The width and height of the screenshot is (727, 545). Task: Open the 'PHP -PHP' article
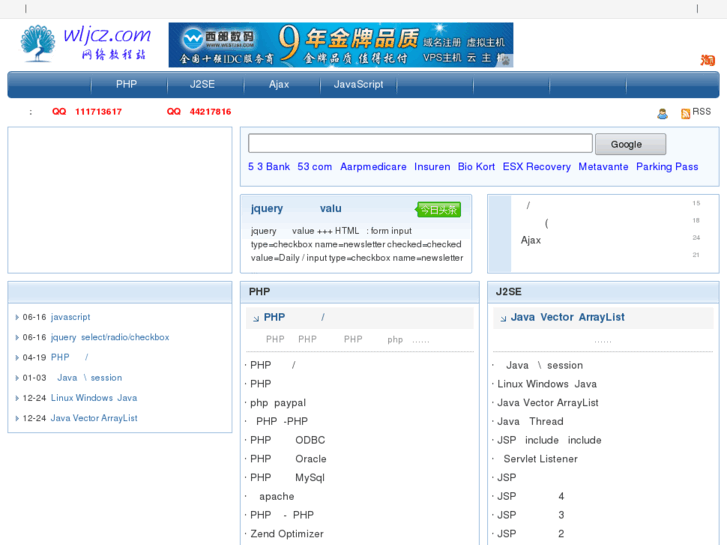[281, 422]
